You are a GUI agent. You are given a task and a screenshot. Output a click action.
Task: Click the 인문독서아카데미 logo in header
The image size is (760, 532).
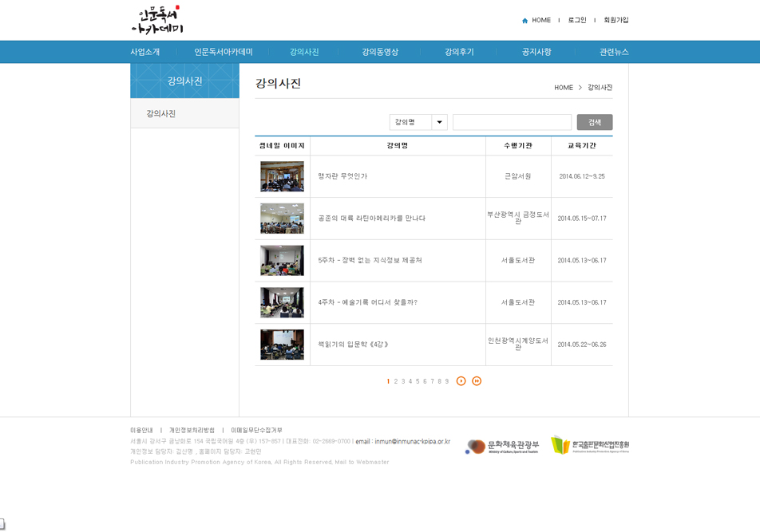tap(157, 20)
